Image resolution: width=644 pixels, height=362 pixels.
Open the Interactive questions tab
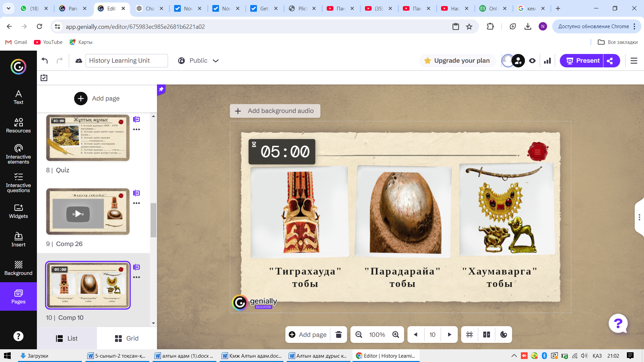coord(18,183)
